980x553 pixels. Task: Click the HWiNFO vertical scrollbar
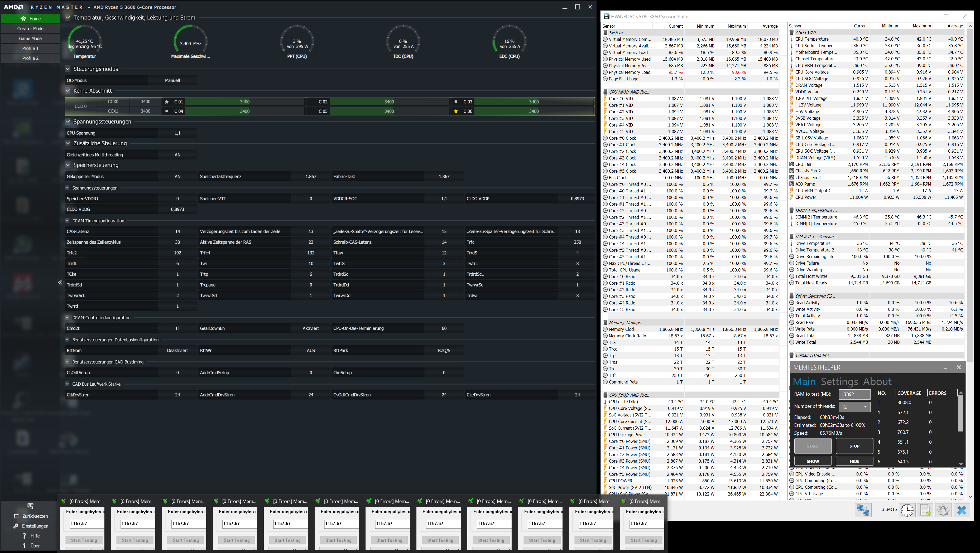970,190
